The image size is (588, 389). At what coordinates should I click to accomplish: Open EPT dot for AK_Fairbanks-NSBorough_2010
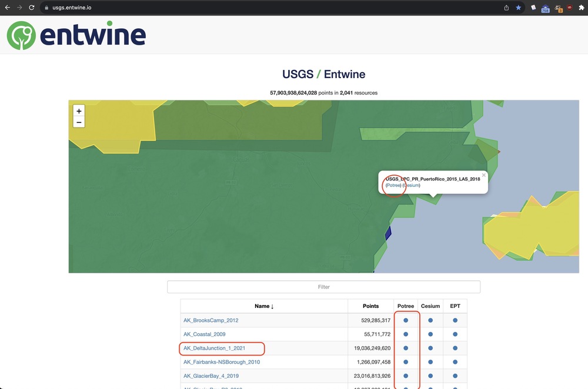tap(455, 362)
